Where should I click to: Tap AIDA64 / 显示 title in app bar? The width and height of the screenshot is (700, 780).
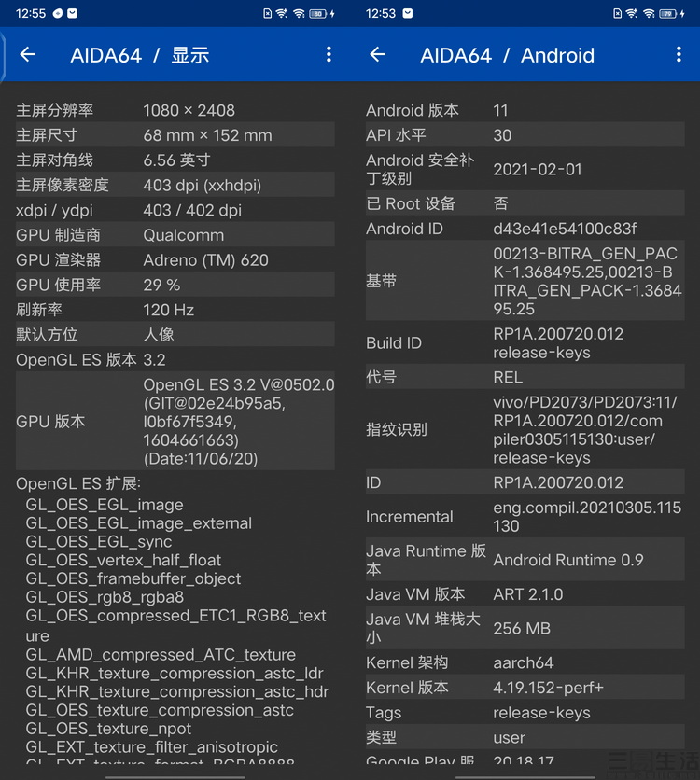140,55
